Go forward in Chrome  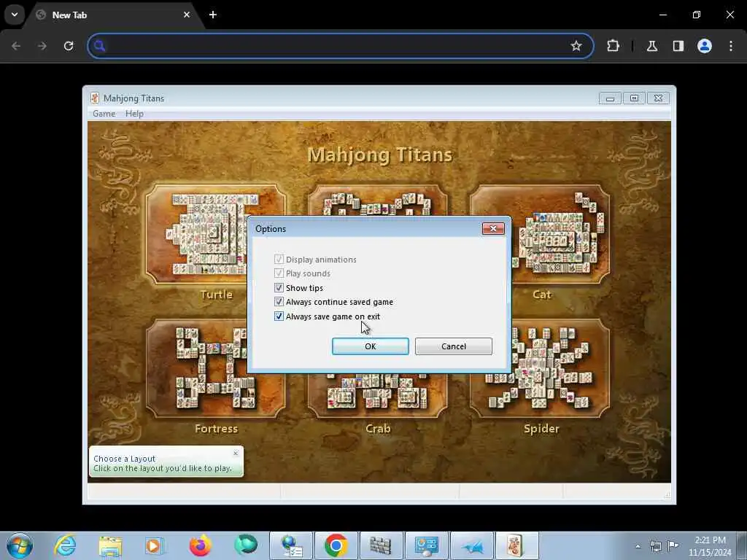(x=42, y=46)
